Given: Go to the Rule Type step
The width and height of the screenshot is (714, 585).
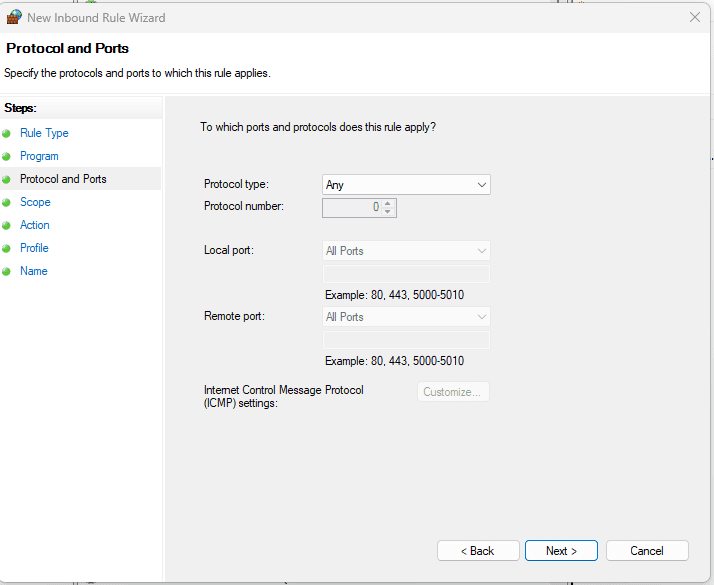Looking at the screenshot, I should (x=44, y=133).
